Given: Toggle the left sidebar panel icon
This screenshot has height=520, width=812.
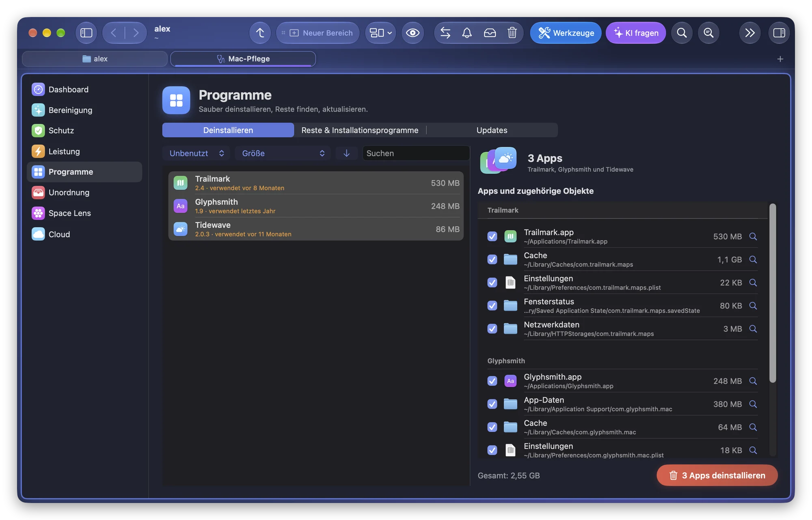Looking at the screenshot, I should pyautogui.click(x=86, y=33).
